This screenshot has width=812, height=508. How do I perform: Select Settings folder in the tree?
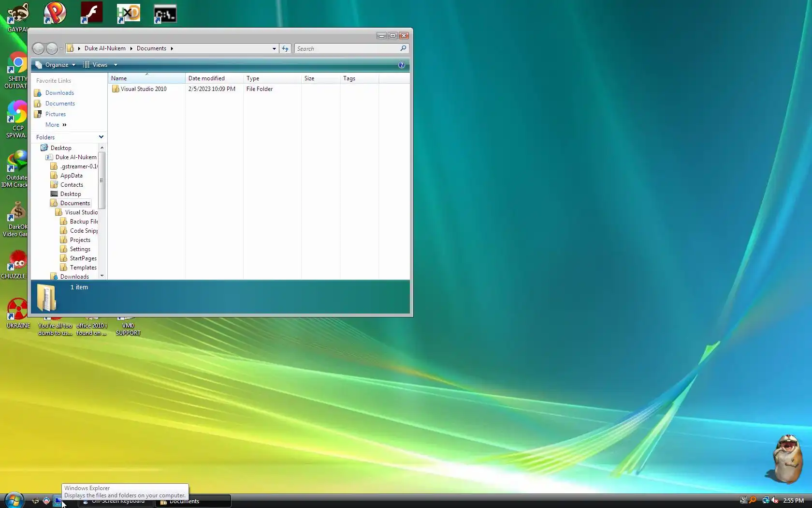coord(80,249)
